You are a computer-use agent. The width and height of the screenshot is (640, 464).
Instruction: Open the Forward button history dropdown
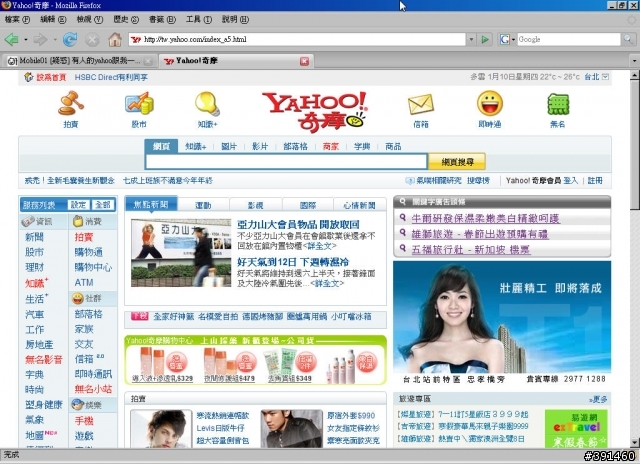55,40
